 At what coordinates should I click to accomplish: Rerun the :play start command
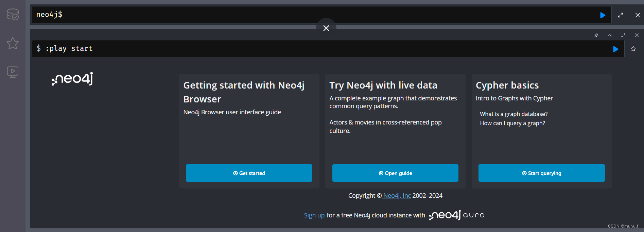click(615, 49)
